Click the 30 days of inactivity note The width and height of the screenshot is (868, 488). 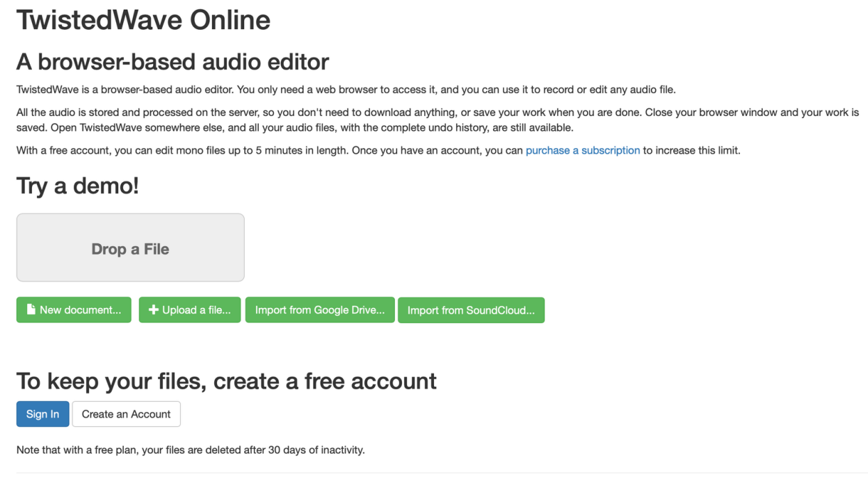point(191,450)
